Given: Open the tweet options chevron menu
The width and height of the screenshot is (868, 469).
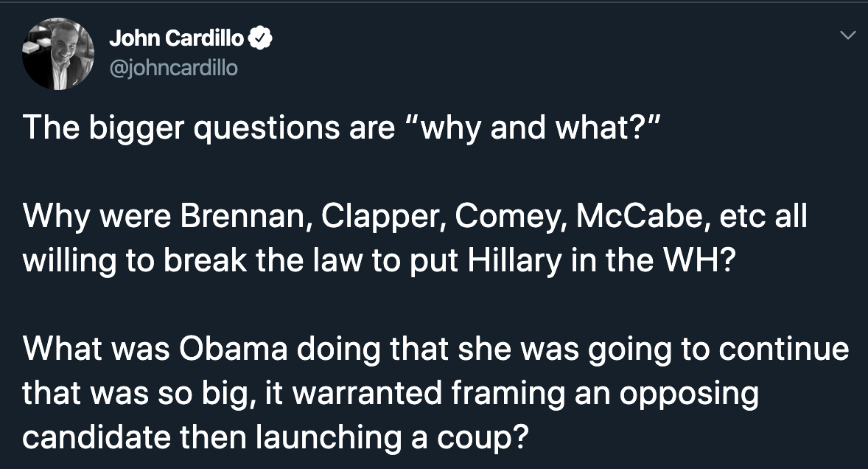Looking at the screenshot, I should [847, 36].
